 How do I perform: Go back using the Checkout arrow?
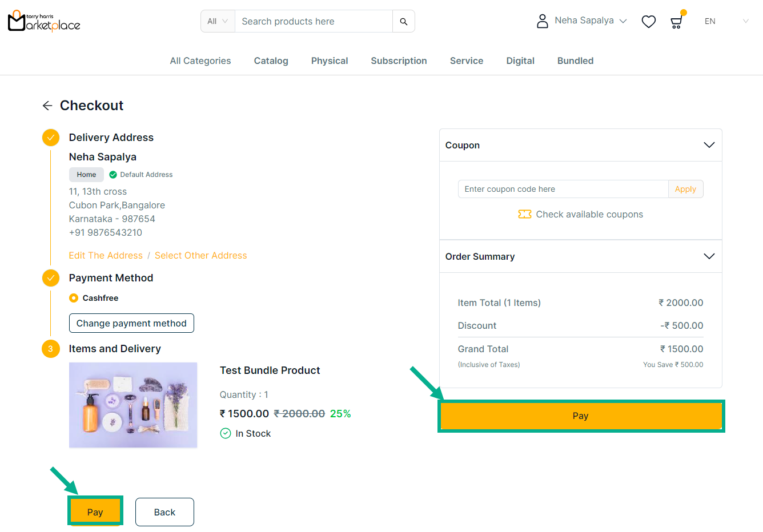coord(47,106)
